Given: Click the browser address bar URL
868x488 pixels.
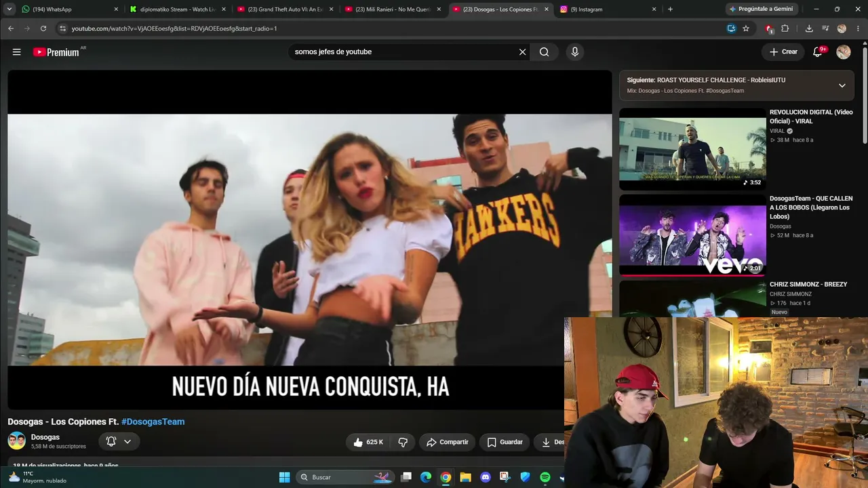Looking at the screenshot, I should tap(174, 28).
